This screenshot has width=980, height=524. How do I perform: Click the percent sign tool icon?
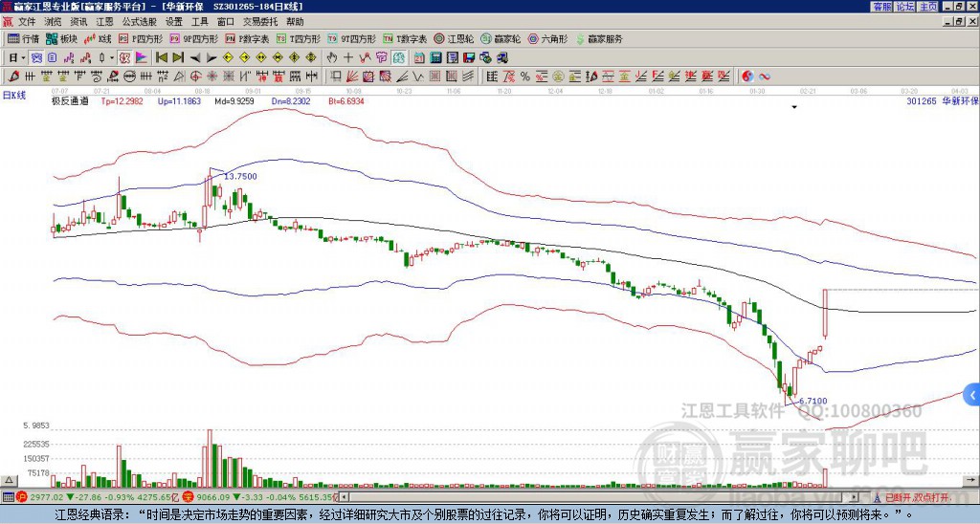(525, 76)
